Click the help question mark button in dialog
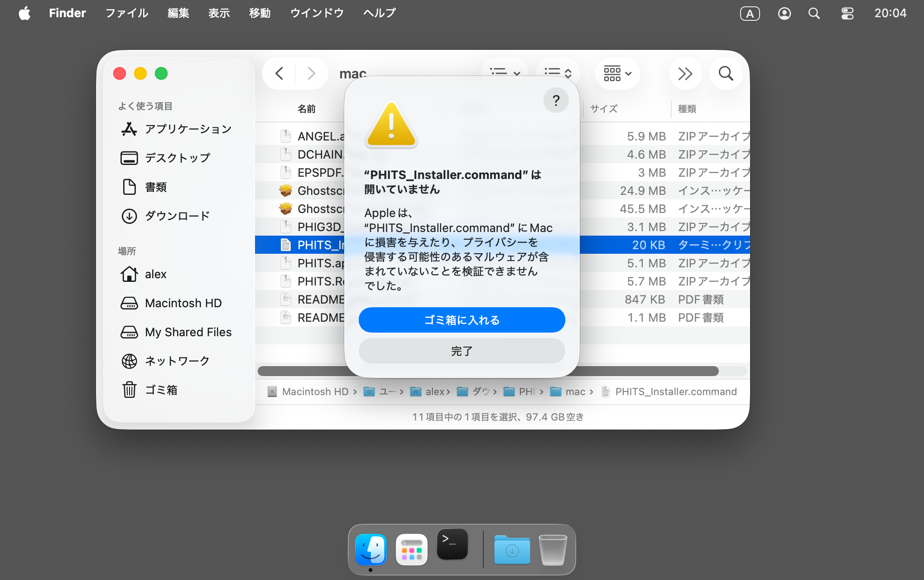924x580 pixels. point(556,101)
